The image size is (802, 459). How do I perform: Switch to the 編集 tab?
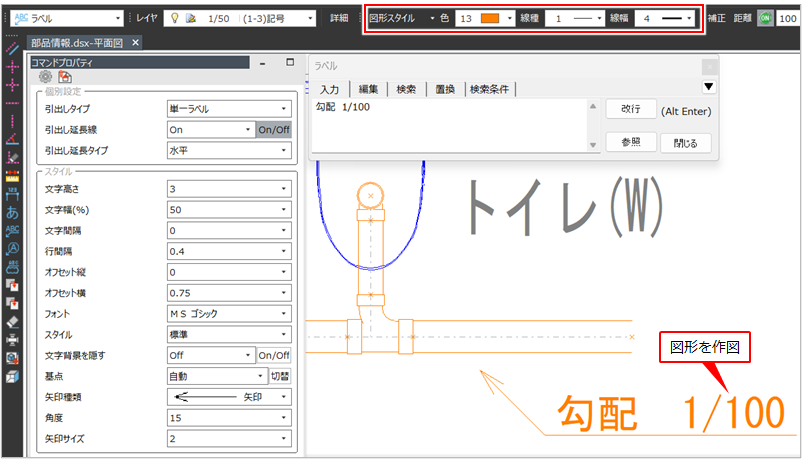[368, 89]
